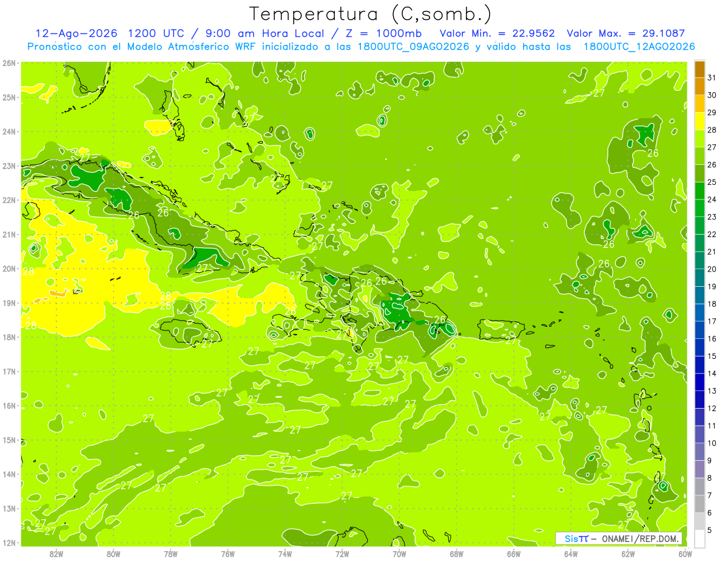Click the colorbar label 15
728x562 pixels.
(x=712, y=356)
